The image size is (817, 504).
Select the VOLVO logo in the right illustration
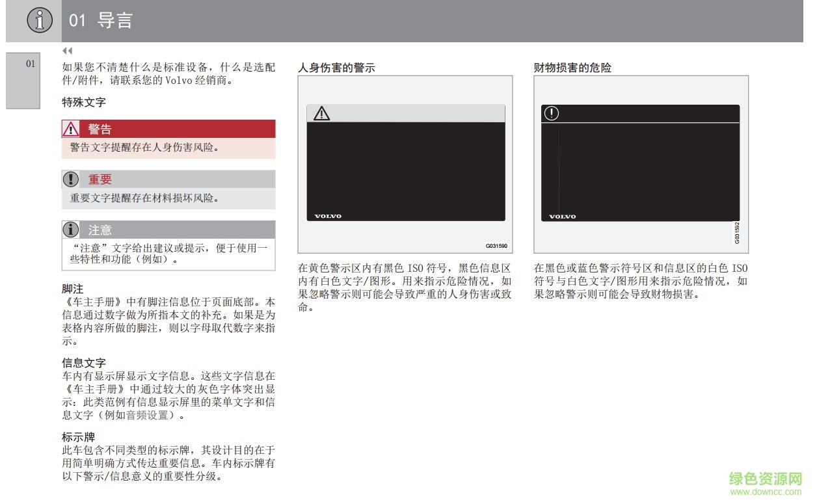click(x=563, y=216)
